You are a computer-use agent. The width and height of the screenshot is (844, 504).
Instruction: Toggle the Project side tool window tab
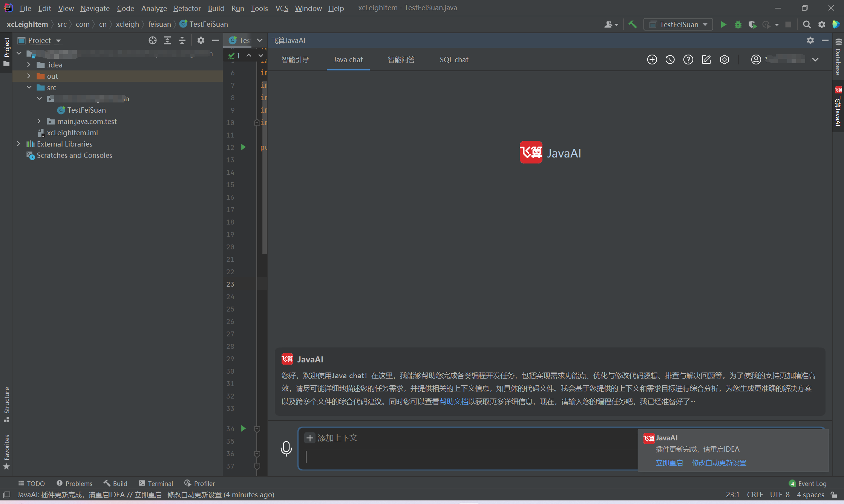tap(6, 52)
